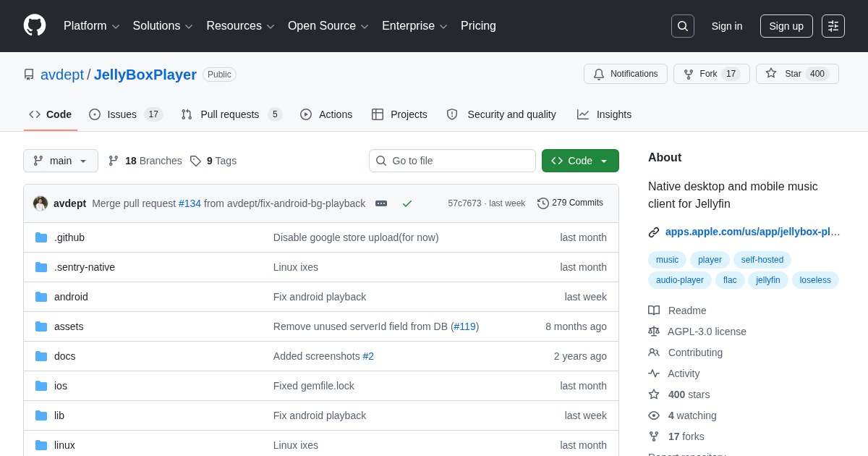
Task: Click avdept's avatar in commit row
Action: (x=41, y=203)
